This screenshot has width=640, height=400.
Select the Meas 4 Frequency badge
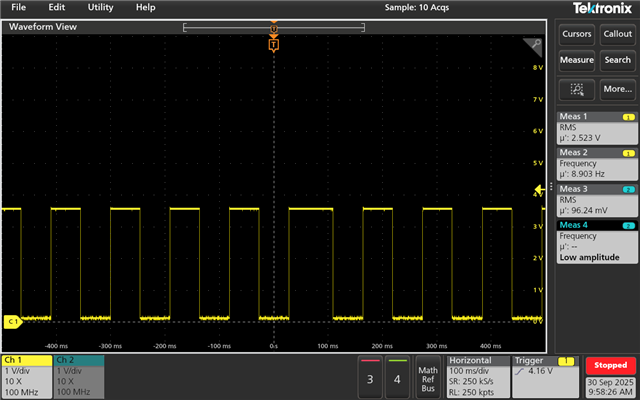[597, 242]
